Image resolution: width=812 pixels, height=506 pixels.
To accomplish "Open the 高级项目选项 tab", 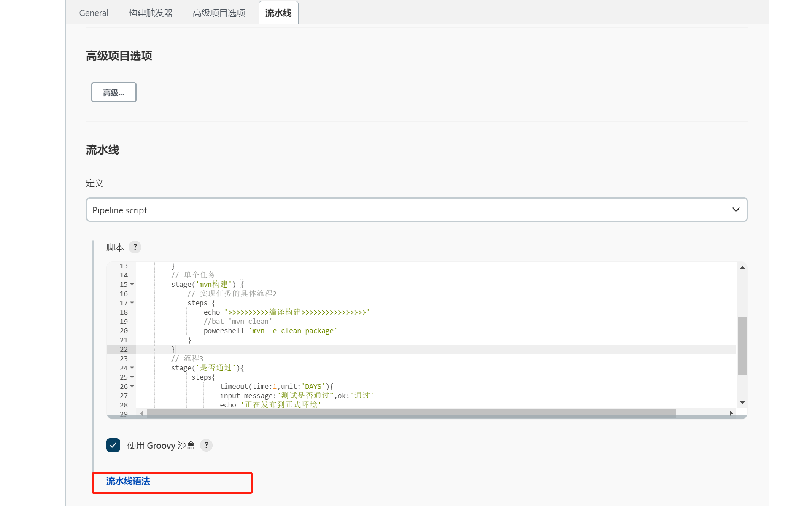I will pos(219,13).
